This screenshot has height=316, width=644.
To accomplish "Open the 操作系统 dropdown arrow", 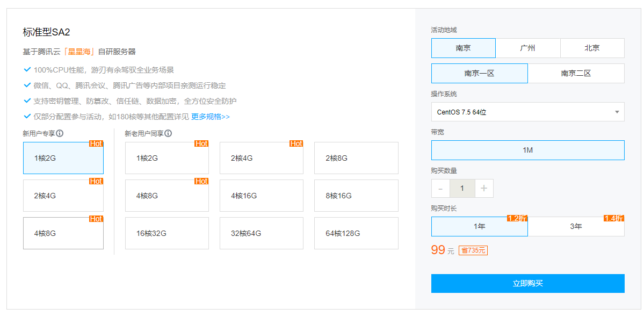I will (x=617, y=112).
